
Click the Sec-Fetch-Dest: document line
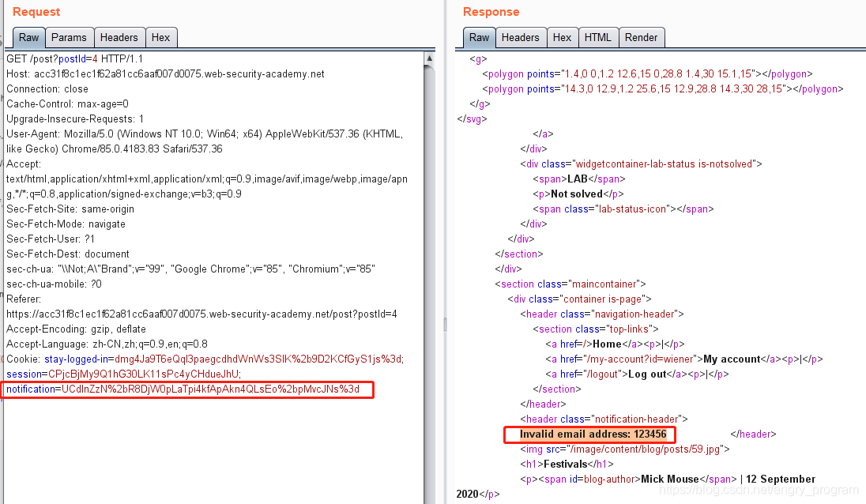[x=68, y=254]
